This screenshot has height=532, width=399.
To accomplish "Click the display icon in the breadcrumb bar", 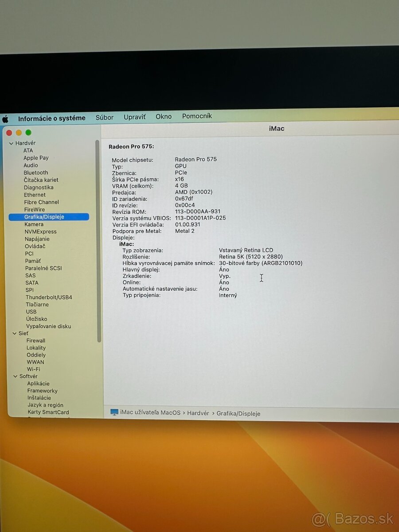I will click(x=114, y=413).
